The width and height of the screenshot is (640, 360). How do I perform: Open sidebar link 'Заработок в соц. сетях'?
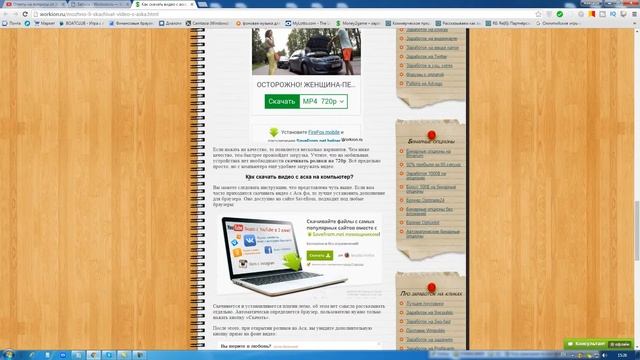point(429,65)
